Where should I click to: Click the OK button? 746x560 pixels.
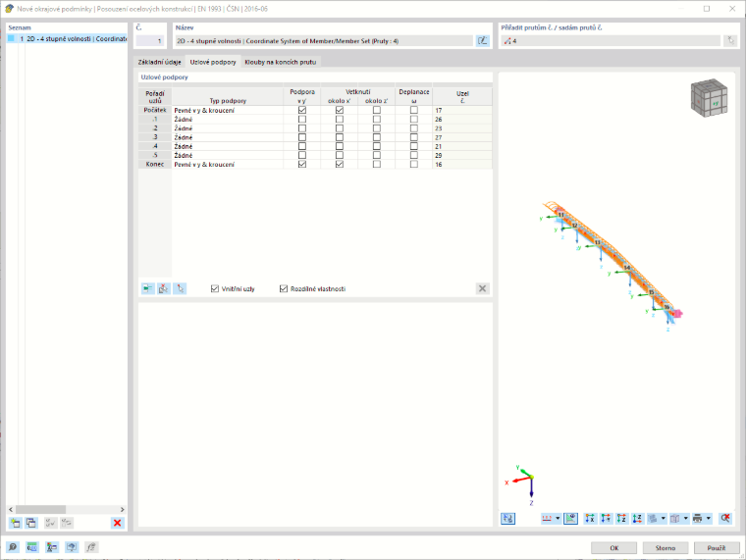[613, 548]
